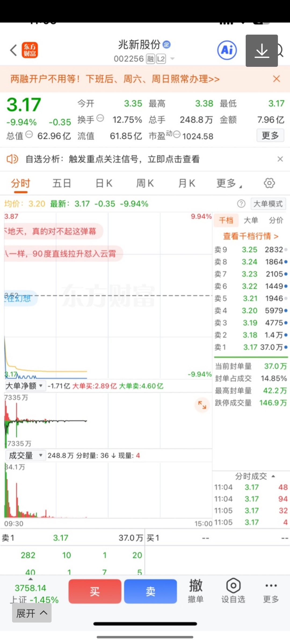
Task: Switch to the 日K tab
Action: pos(104,184)
